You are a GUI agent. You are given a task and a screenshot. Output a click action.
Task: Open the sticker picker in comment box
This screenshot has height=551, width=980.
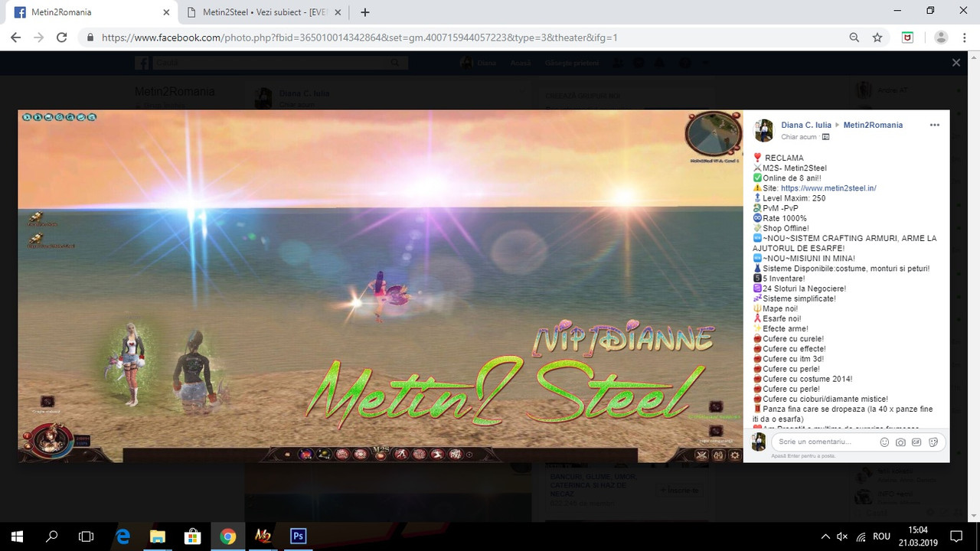tap(933, 442)
